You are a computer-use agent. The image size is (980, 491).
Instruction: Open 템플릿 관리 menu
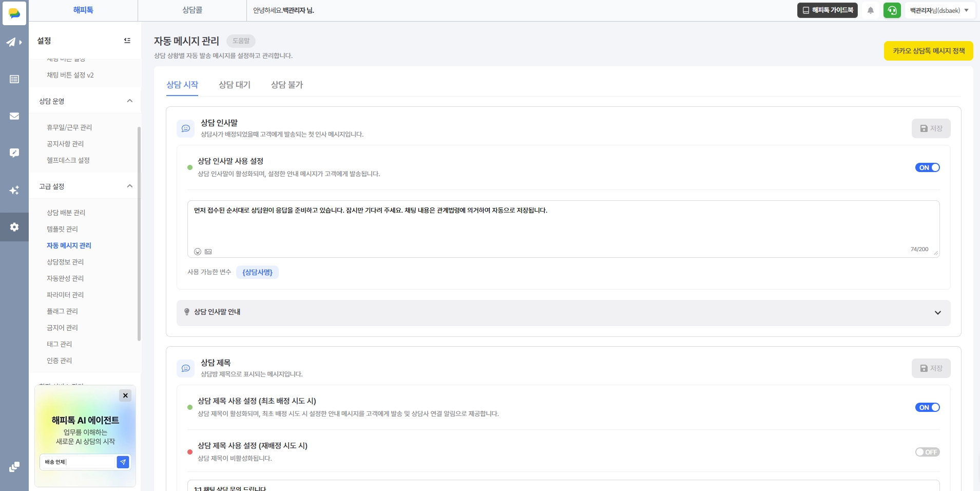(63, 229)
